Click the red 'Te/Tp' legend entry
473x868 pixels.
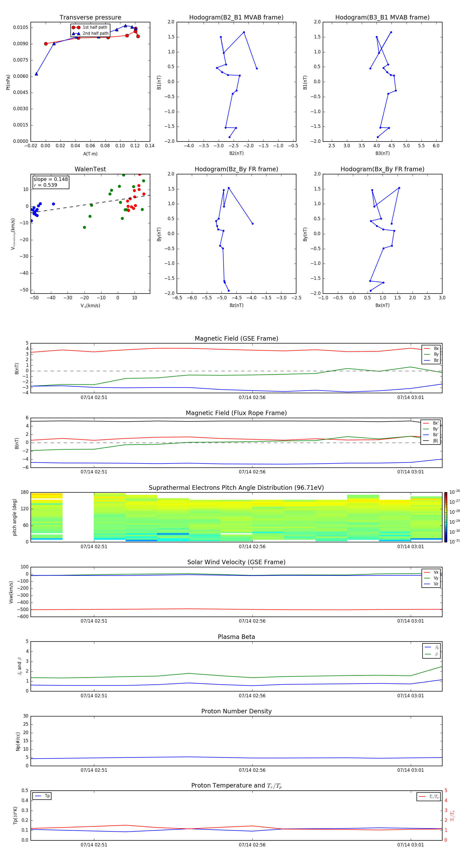(429, 796)
